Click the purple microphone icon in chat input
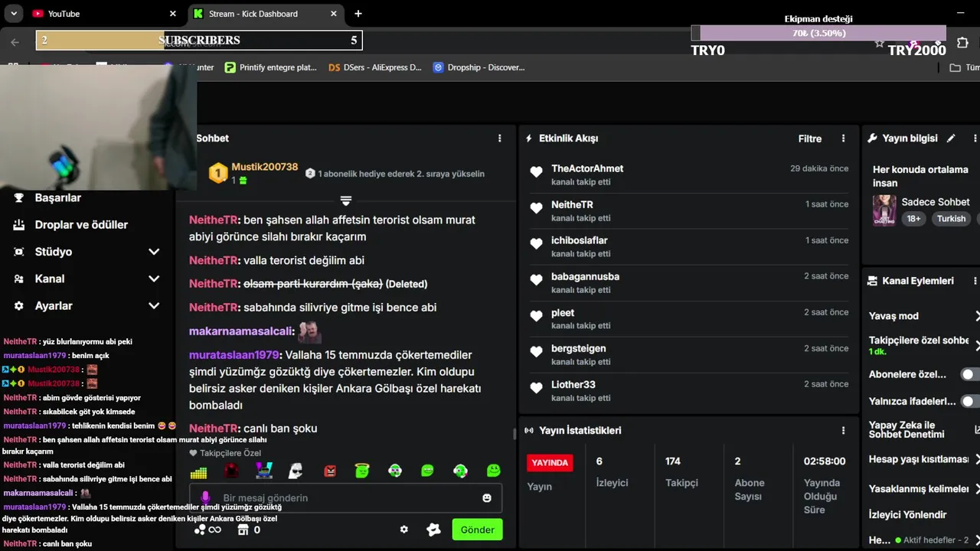Screen dimensions: 980x551 [205, 498]
